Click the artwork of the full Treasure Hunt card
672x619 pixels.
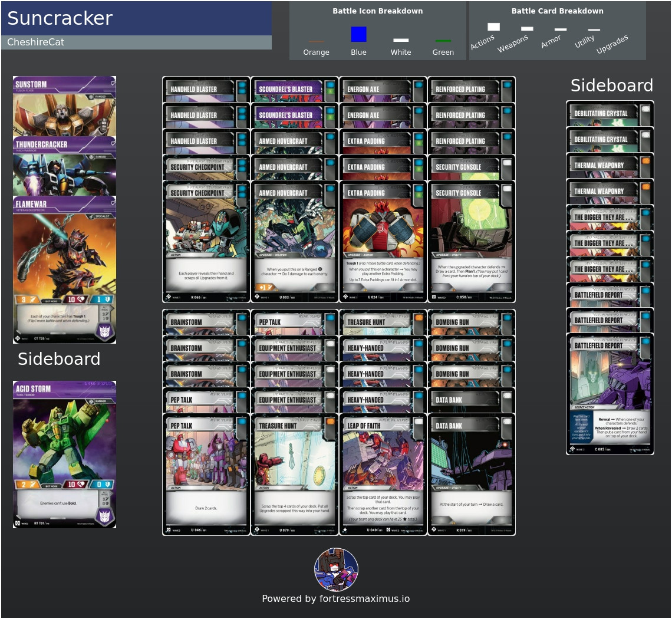click(294, 460)
